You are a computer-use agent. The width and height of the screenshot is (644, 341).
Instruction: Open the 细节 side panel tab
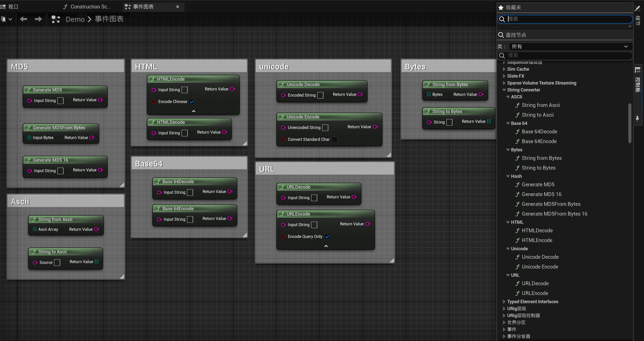(638, 20)
